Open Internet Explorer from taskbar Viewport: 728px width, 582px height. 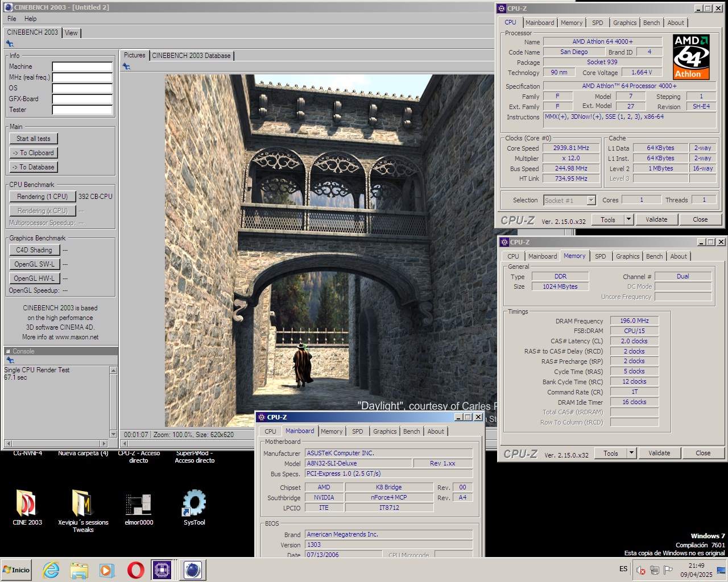(51, 569)
